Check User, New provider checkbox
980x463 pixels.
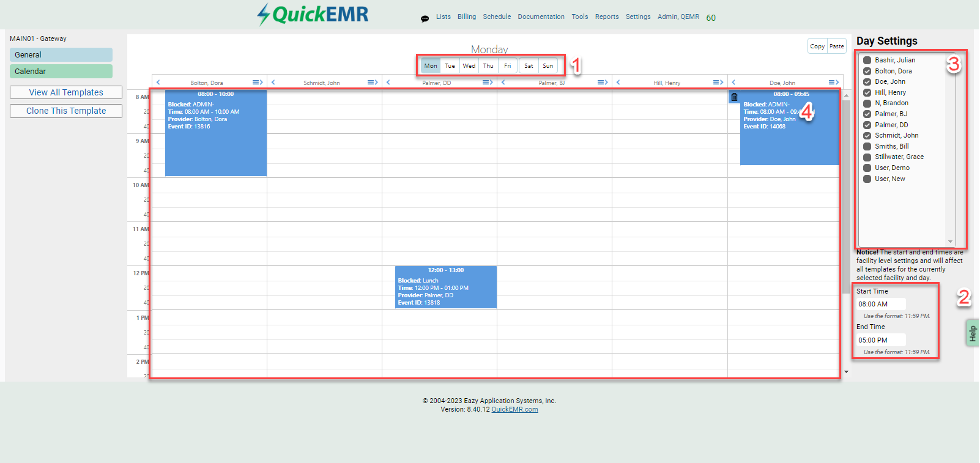coord(867,179)
